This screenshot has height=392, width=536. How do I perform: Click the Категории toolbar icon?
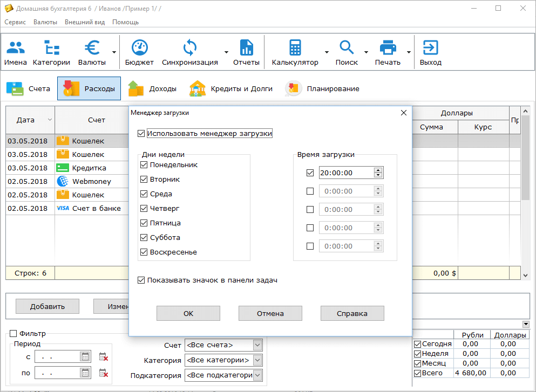click(51, 53)
